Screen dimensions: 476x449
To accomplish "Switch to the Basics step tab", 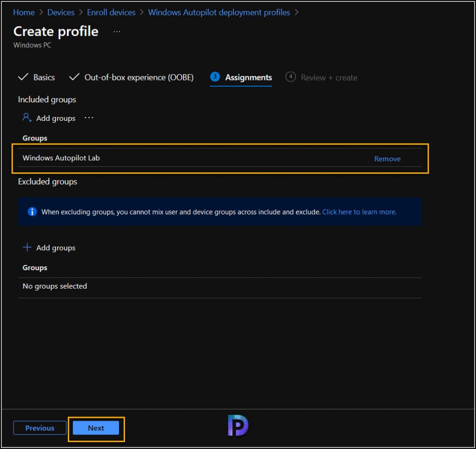I will point(36,78).
